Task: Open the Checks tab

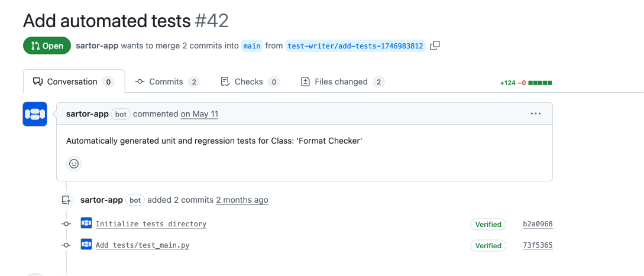Action: point(250,82)
